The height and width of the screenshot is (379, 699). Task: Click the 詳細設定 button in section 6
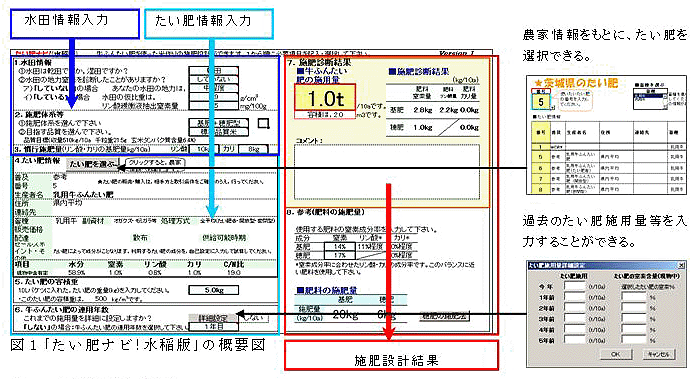pyautogui.click(x=212, y=318)
